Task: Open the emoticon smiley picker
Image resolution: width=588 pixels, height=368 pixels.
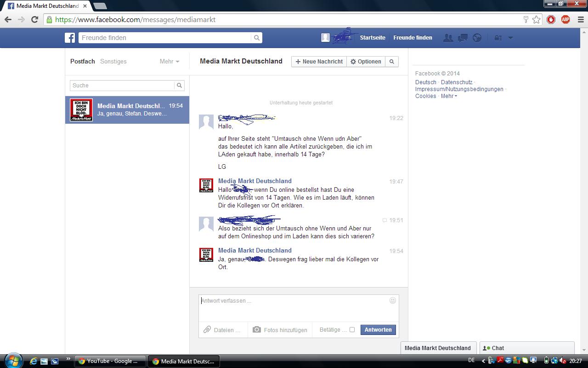Action: point(393,300)
